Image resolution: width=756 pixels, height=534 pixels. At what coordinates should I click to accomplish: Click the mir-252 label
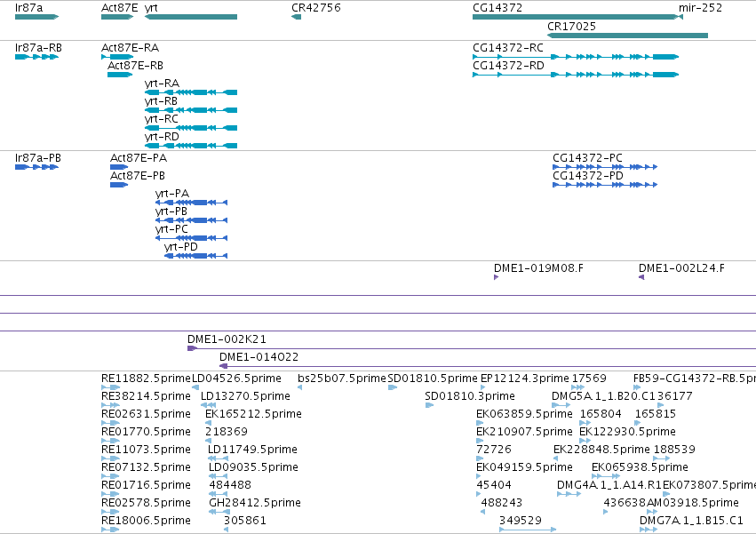(701, 8)
